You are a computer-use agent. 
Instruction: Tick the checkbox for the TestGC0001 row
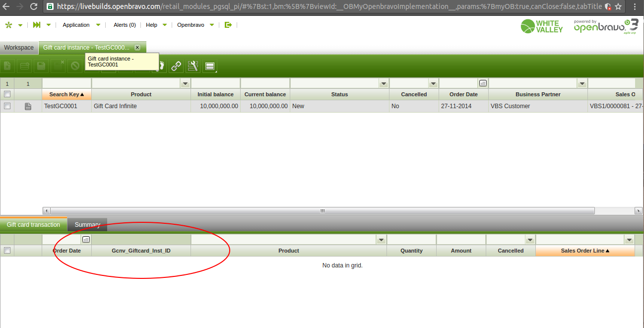pos(7,106)
